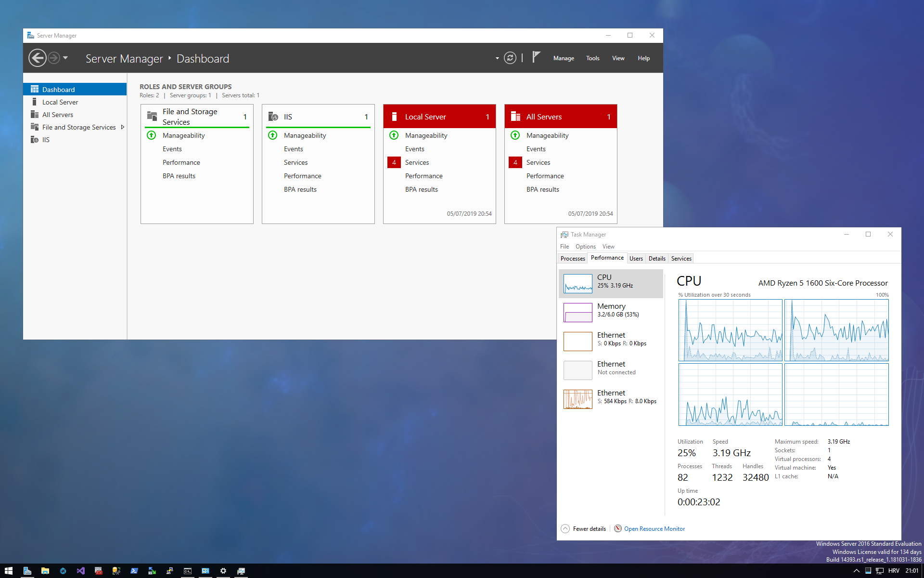The width and height of the screenshot is (924, 578).
Task: Click the HRV input language indicator
Action: pyautogui.click(x=894, y=571)
